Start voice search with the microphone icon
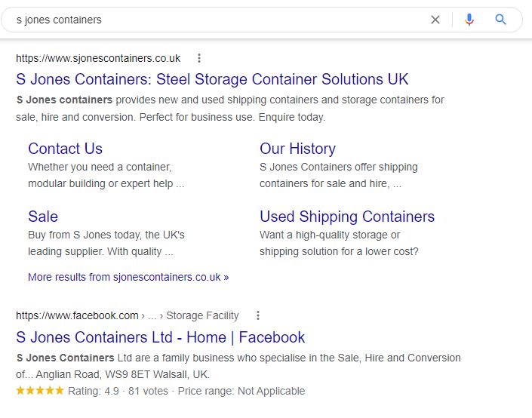The width and height of the screenshot is (532, 418). [x=469, y=20]
